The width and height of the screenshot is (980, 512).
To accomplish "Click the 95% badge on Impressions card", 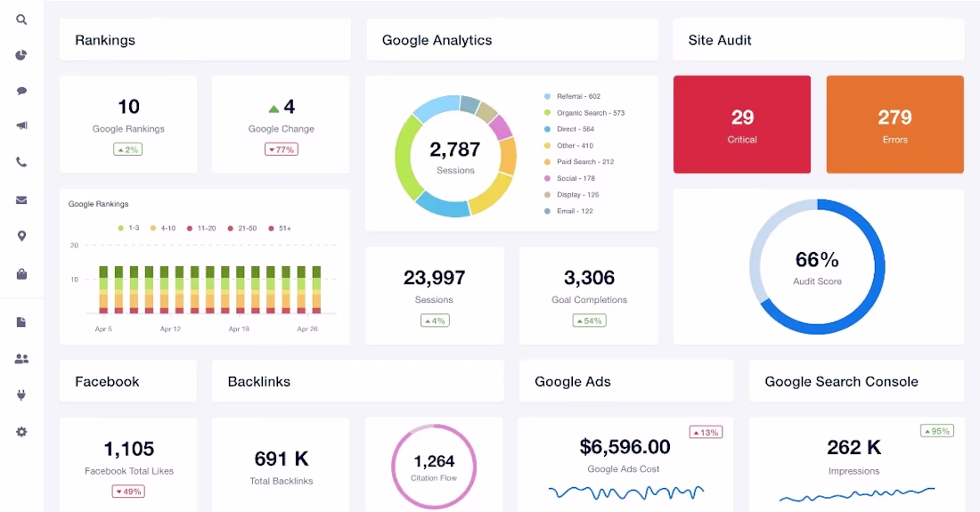I will pos(937,431).
